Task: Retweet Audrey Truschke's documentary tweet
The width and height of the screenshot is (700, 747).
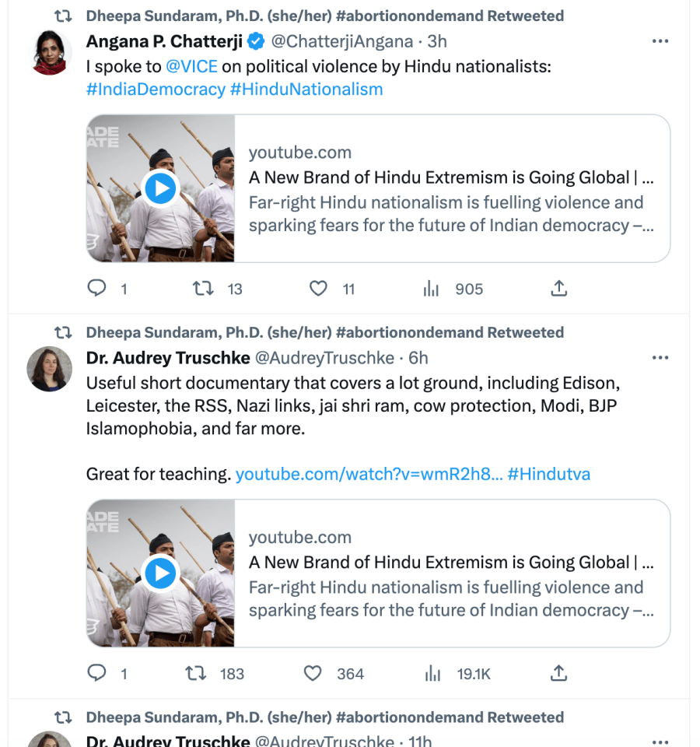Action: tap(197, 674)
